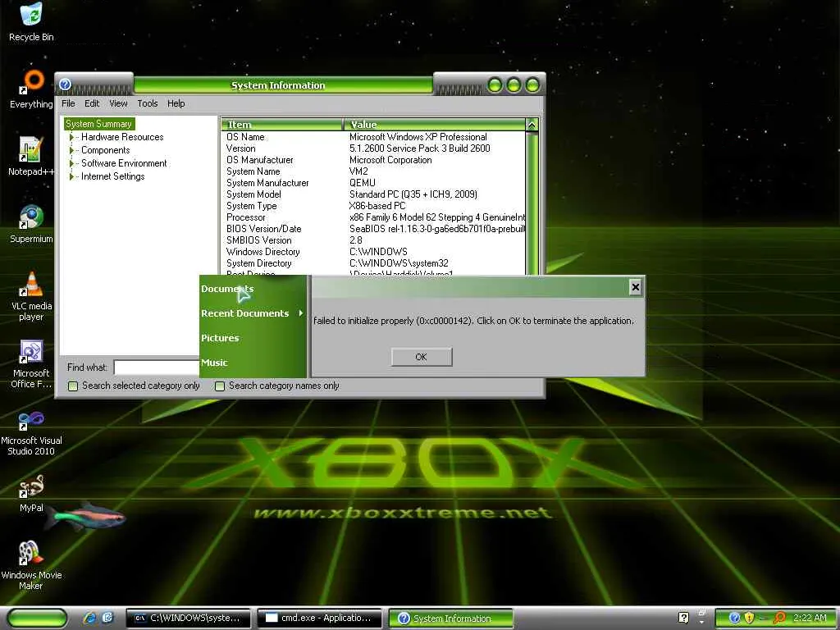This screenshot has height=630, width=840.
Task: Open the View menu
Action: 118,103
